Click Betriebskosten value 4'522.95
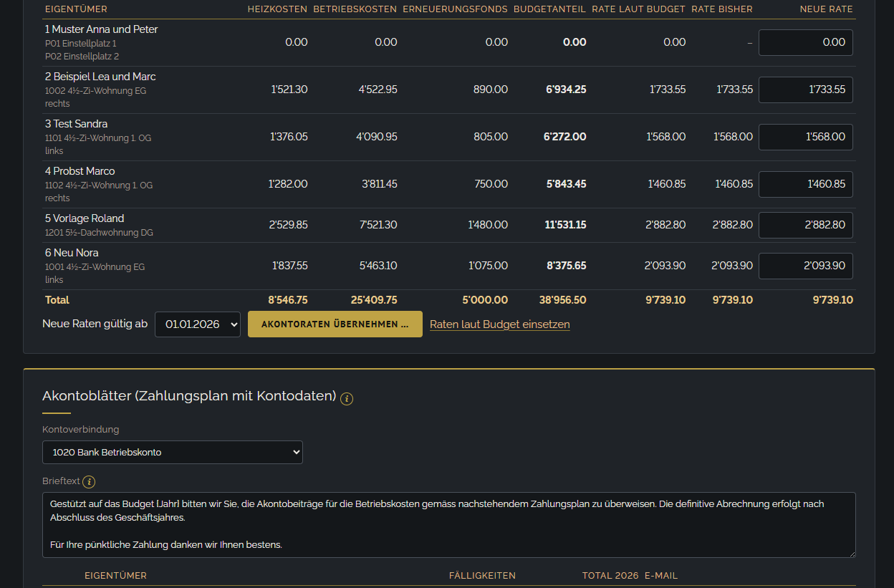894x588 pixels. coord(378,90)
